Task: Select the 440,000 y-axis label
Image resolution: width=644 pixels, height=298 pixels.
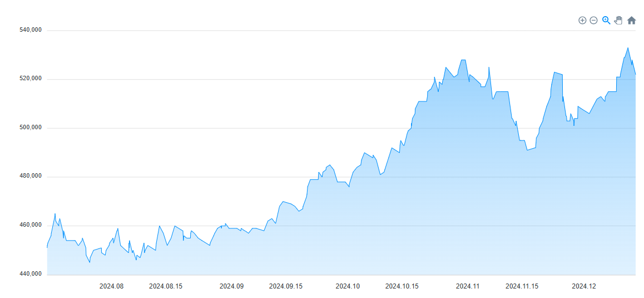Action: pyautogui.click(x=31, y=273)
